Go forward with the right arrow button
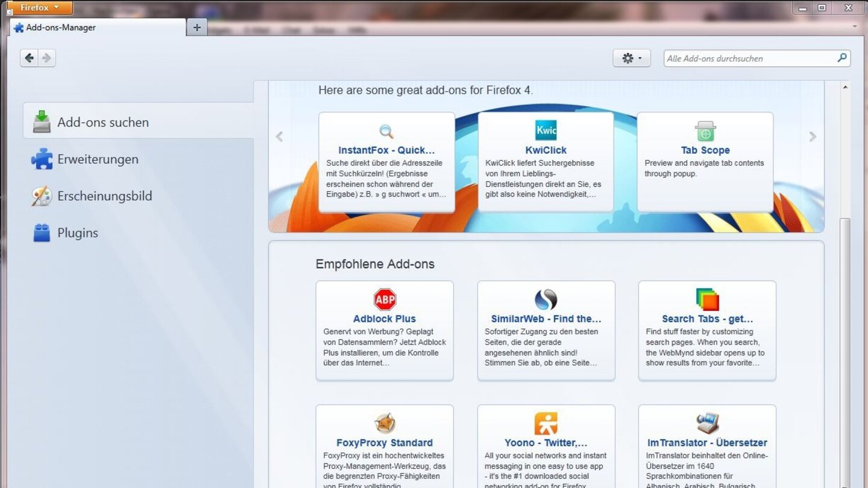This screenshot has height=488, width=868. (x=47, y=58)
